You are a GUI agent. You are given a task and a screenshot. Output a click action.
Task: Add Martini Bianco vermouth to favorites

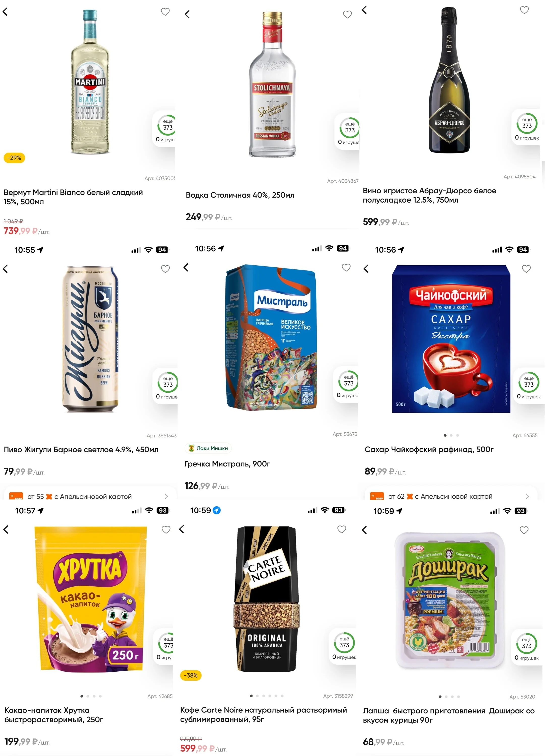click(x=165, y=12)
